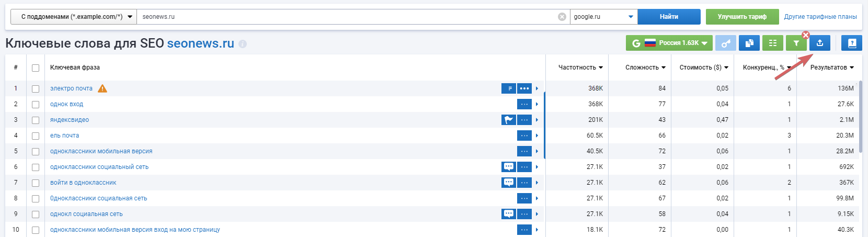Click the Найти search button
Screen dimensions: 868x237
[x=669, y=17]
